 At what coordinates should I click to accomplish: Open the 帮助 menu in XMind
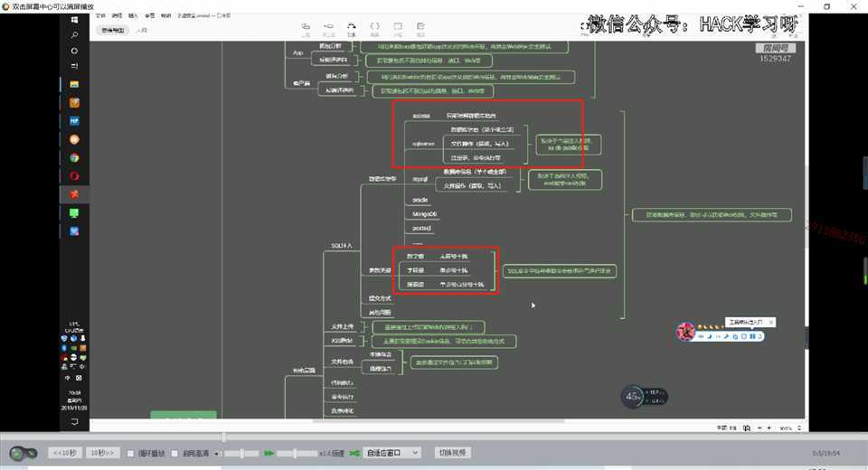[165, 16]
